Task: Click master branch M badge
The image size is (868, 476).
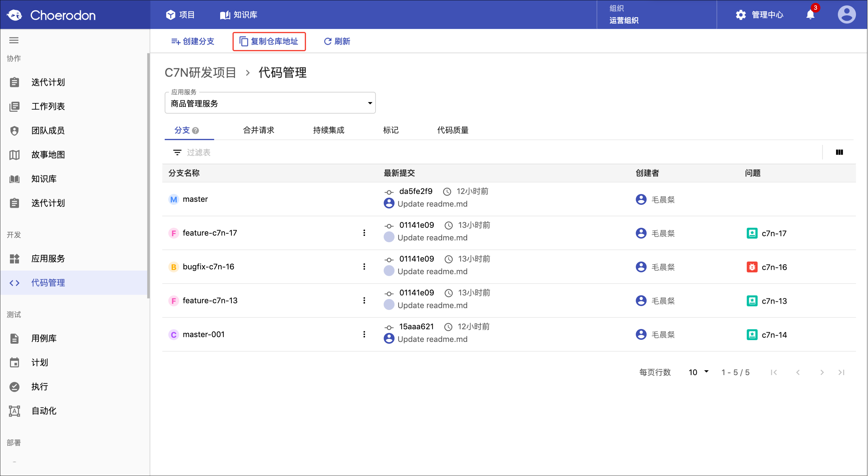Action: [x=173, y=199]
